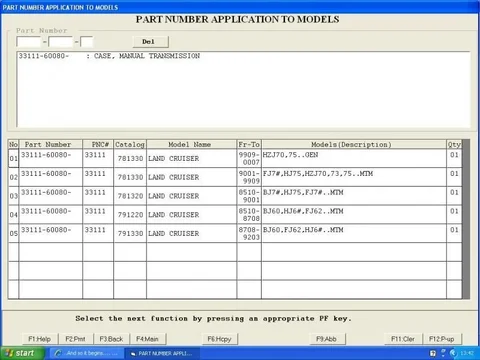Screen dimensions: 480x360
Task: Open the Windows start button
Action: point(22,353)
